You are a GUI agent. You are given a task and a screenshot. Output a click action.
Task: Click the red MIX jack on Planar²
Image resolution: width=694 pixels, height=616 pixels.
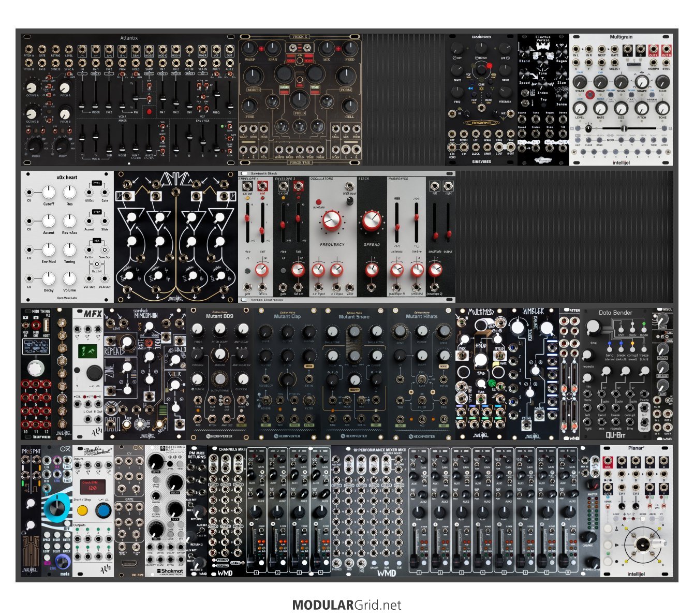click(x=608, y=461)
